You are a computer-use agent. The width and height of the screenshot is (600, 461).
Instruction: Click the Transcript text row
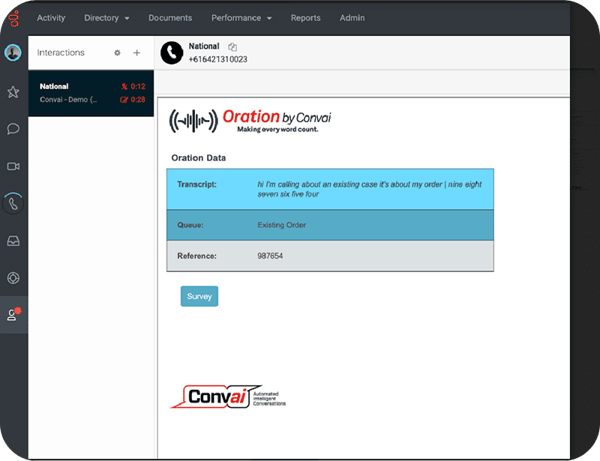point(330,189)
